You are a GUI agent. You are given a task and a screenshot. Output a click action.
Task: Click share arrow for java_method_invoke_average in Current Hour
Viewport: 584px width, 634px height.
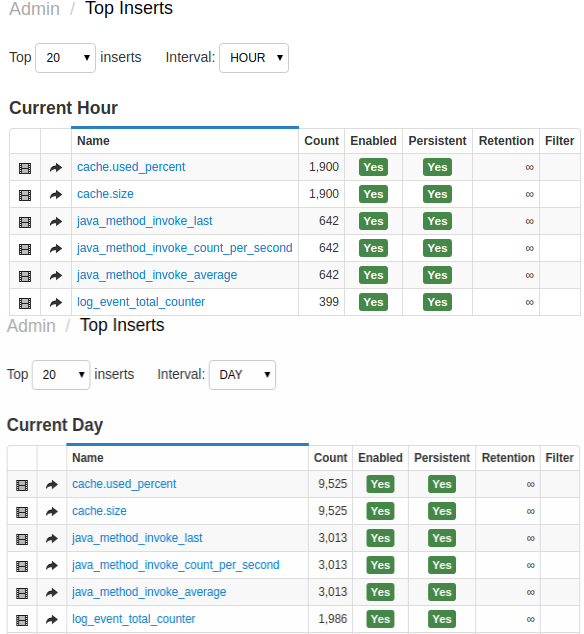(x=56, y=276)
